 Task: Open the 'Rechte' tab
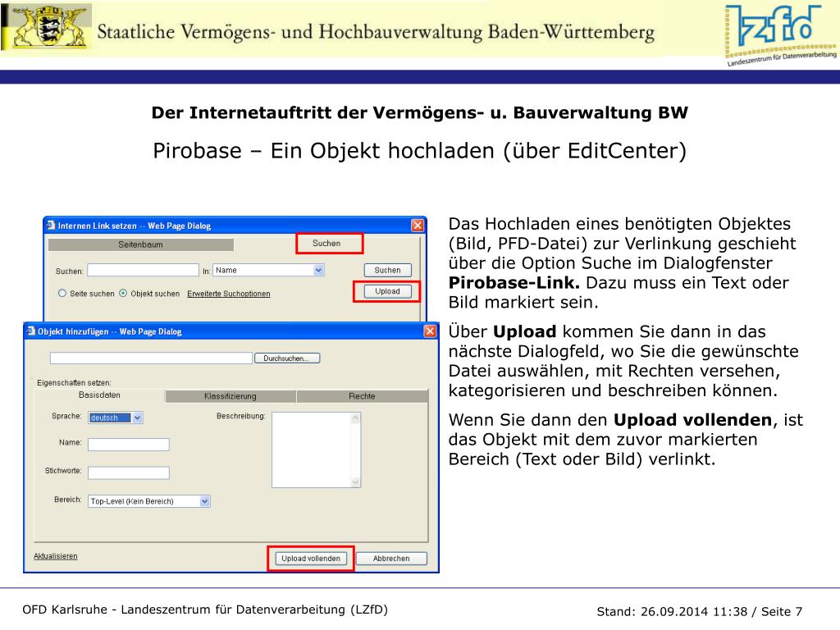click(362, 396)
